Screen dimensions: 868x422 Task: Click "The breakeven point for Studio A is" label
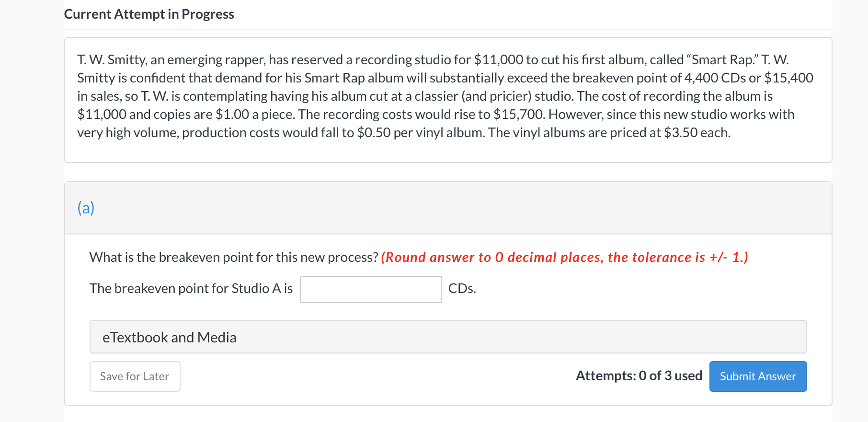191,289
